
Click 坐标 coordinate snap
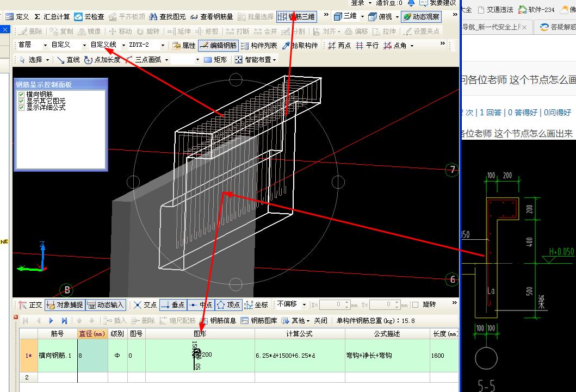[x=256, y=305]
